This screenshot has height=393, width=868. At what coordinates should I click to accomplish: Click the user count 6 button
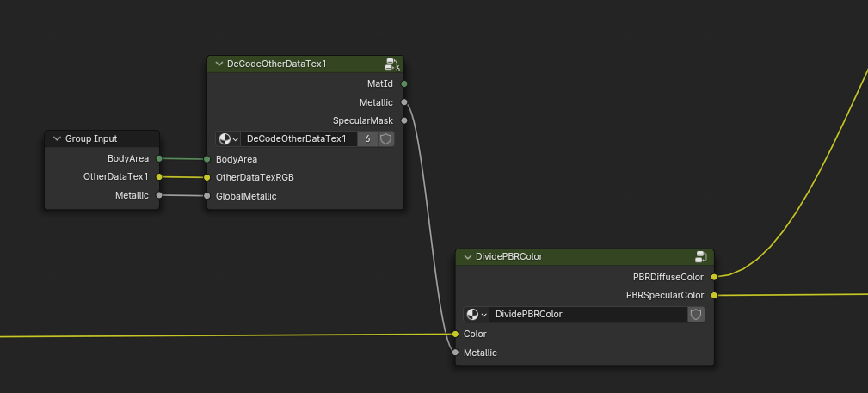[x=367, y=139]
